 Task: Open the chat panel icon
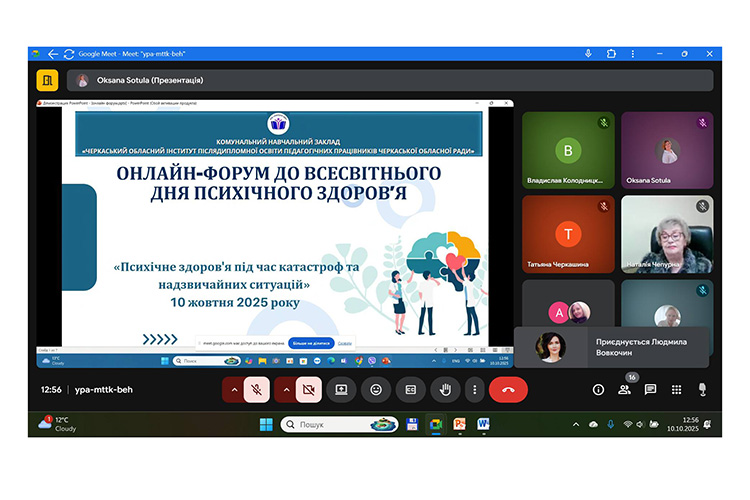[x=650, y=390]
